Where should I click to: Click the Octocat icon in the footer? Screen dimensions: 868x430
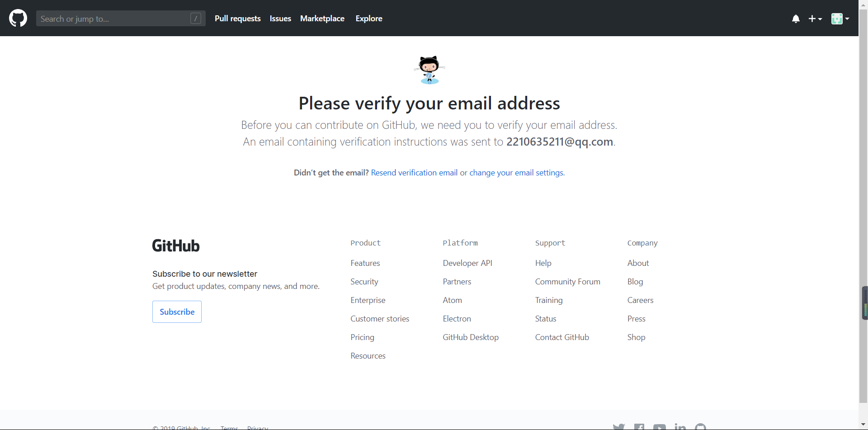pos(700,426)
